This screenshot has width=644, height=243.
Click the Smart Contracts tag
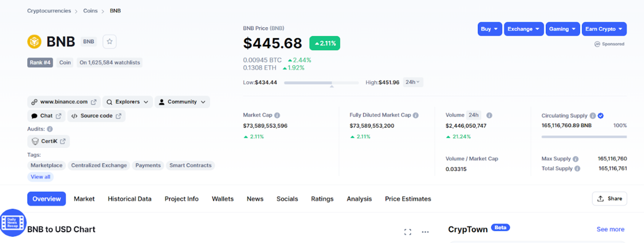coord(190,166)
